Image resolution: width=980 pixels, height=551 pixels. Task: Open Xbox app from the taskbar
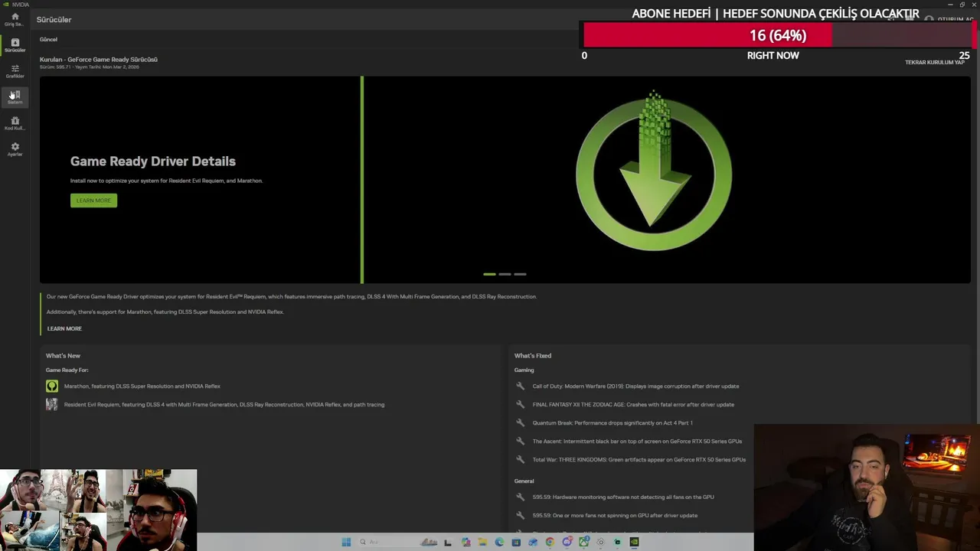(x=584, y=542)
